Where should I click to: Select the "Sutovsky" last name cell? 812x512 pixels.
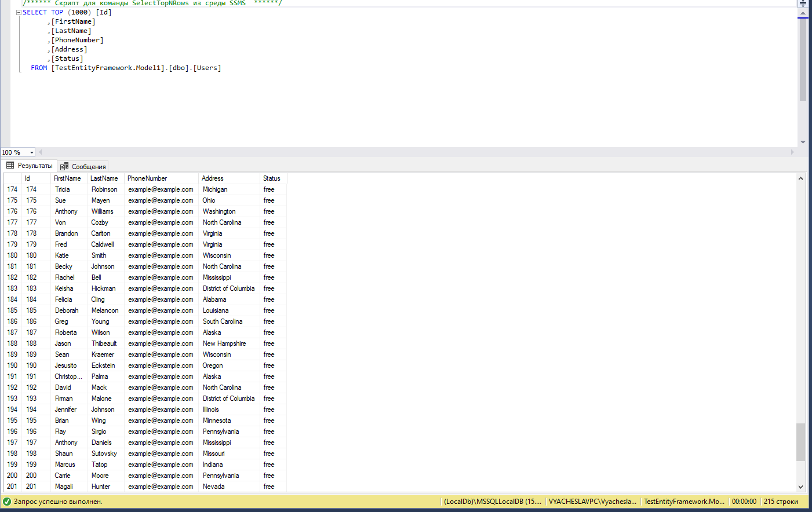(105, 454)
